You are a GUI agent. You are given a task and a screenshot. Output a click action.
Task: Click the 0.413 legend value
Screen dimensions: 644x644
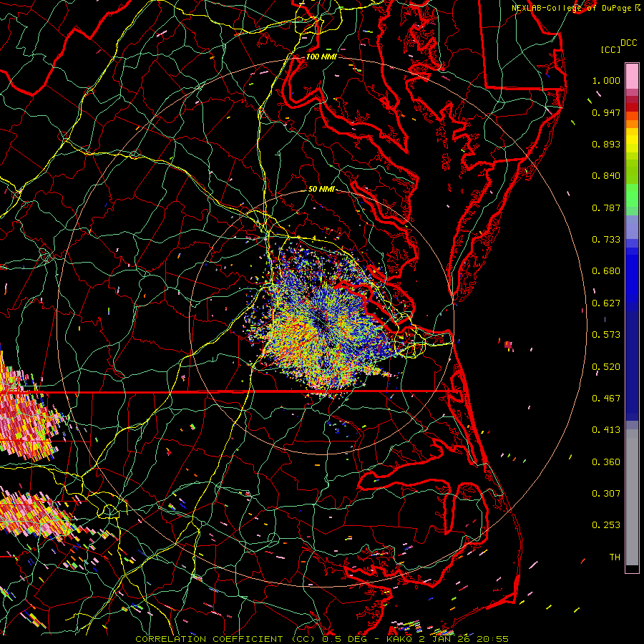606,430
